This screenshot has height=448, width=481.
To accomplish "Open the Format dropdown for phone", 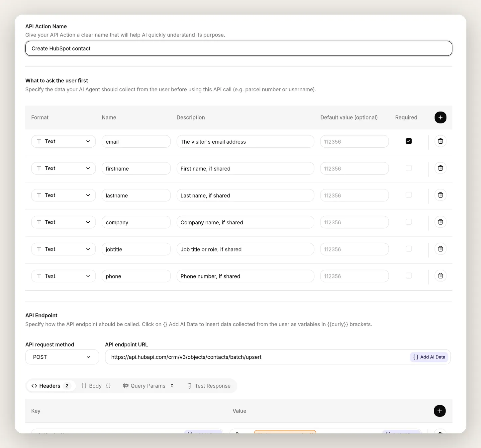I will click(x=63, y=276).
